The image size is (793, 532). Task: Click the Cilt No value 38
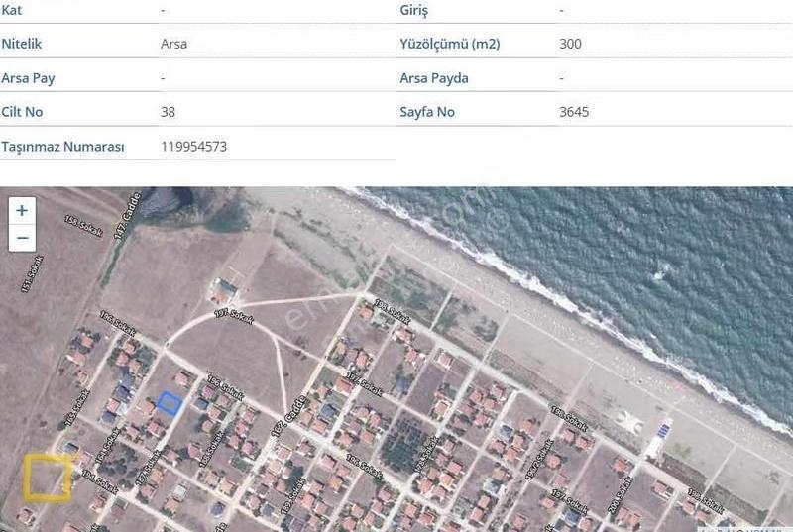[x=168, y=112]
